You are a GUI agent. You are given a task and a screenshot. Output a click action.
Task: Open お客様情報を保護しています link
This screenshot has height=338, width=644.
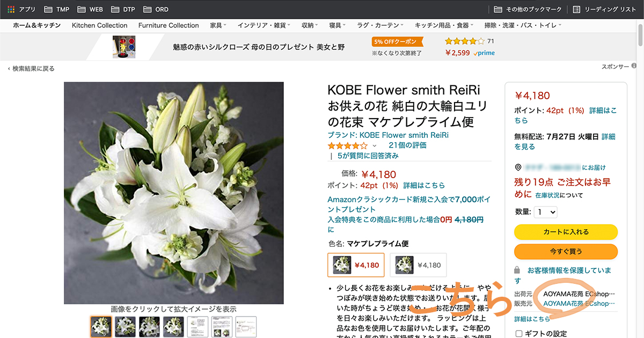[563, 275]
